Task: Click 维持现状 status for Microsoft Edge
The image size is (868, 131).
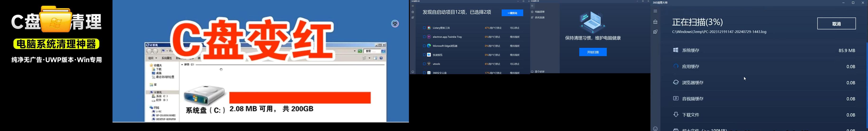Action: [515, 46]
